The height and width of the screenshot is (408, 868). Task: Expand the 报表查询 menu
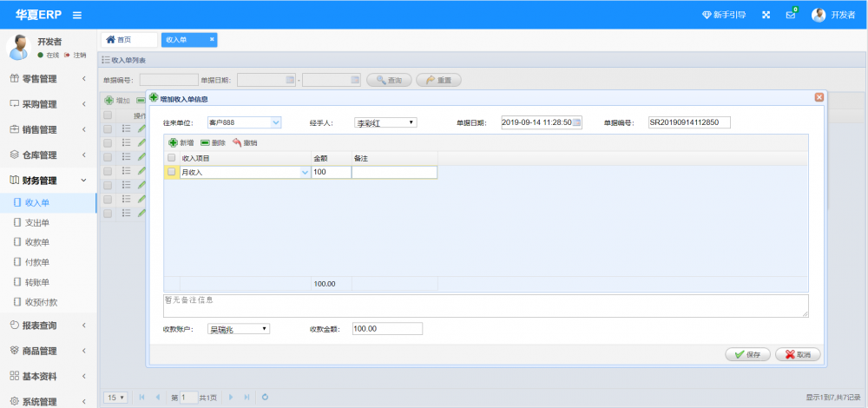pyautogui.click(x=48, y=326)
